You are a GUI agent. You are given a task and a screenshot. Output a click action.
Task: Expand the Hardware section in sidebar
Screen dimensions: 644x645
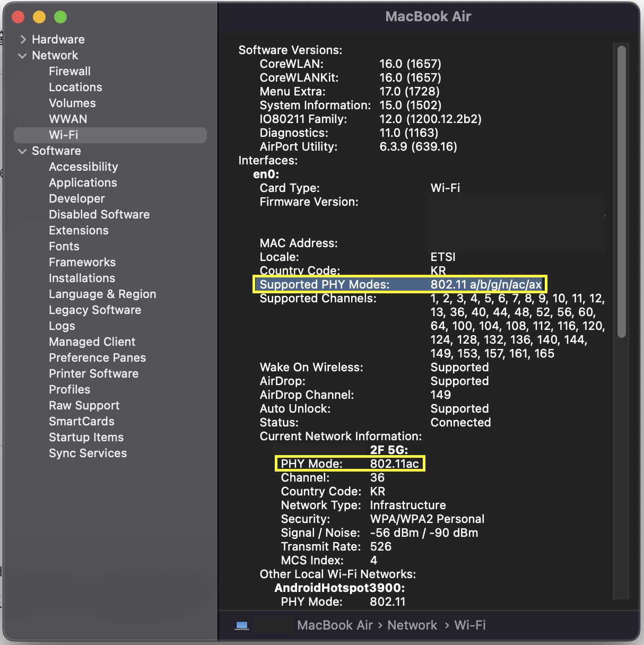coord(23,39)
